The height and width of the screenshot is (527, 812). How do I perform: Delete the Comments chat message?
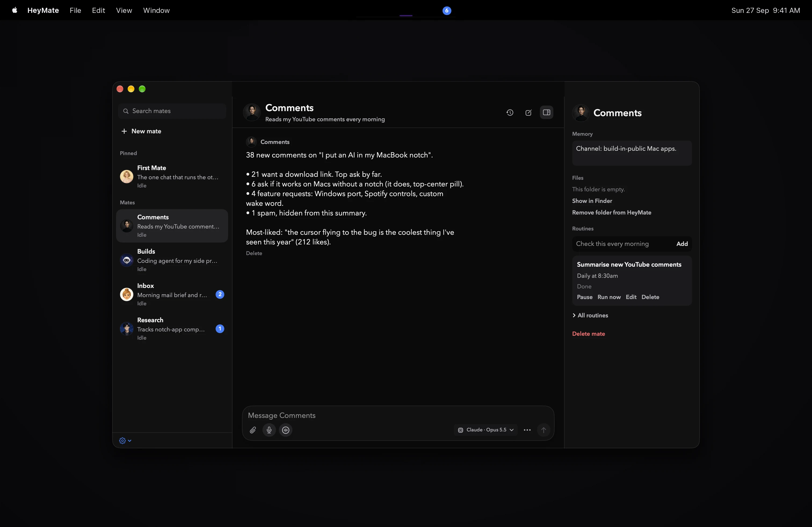[254, 253]
